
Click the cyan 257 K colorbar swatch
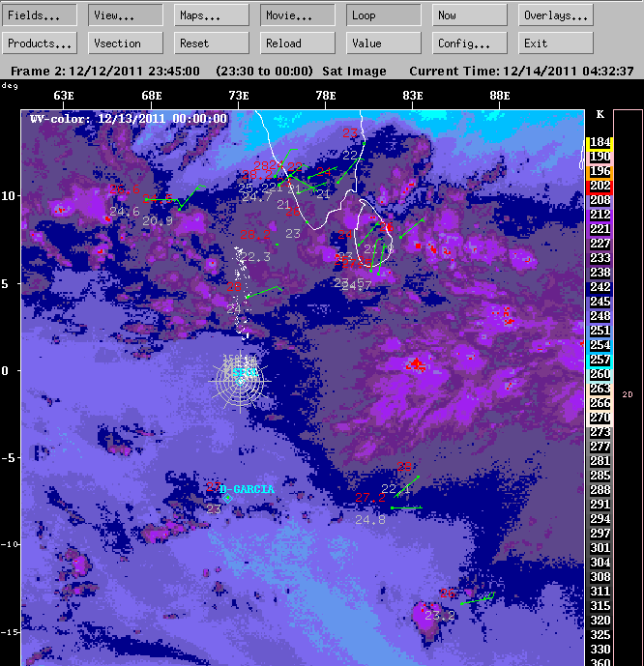600,360
